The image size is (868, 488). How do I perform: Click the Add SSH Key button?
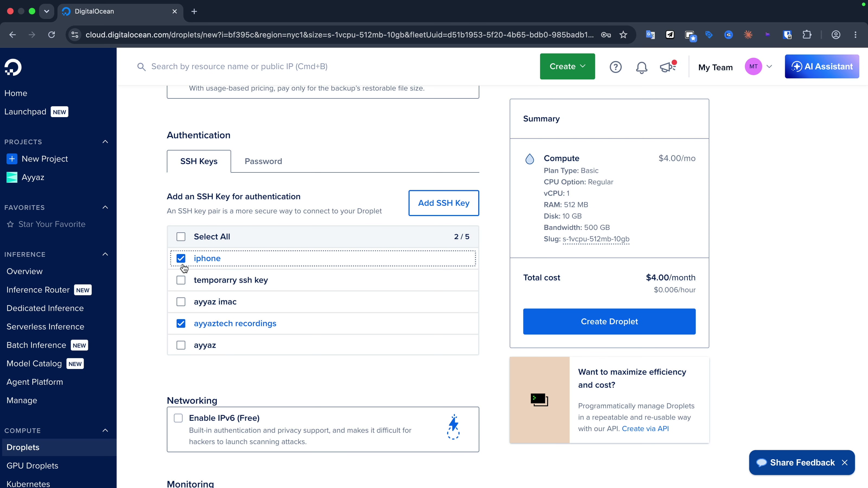tap(443, 203)
